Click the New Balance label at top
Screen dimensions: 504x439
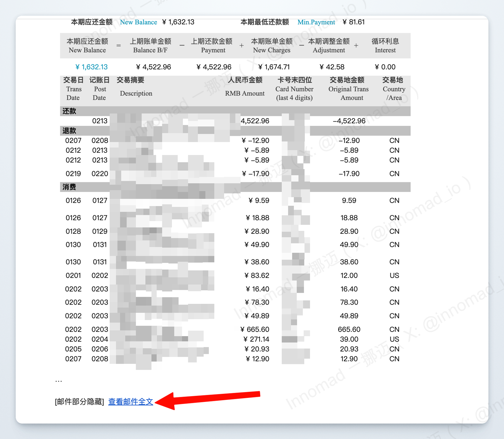tap(138, 22)
